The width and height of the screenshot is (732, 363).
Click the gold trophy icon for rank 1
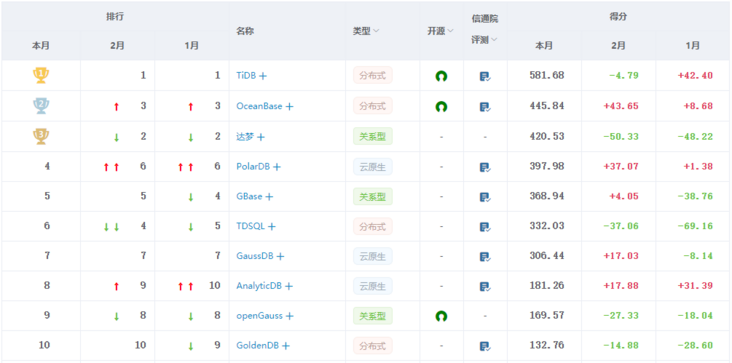click(x=41, y=75)
